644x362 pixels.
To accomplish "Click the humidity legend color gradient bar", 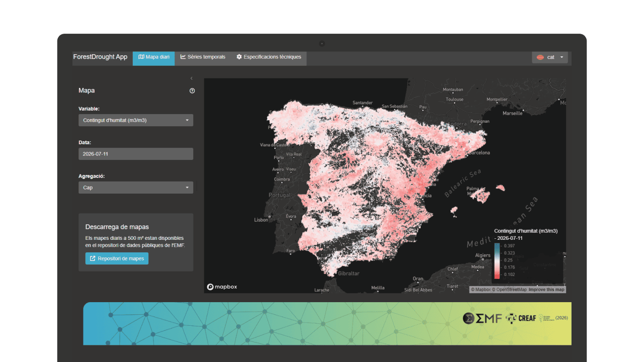I will [x=497, y=261].
